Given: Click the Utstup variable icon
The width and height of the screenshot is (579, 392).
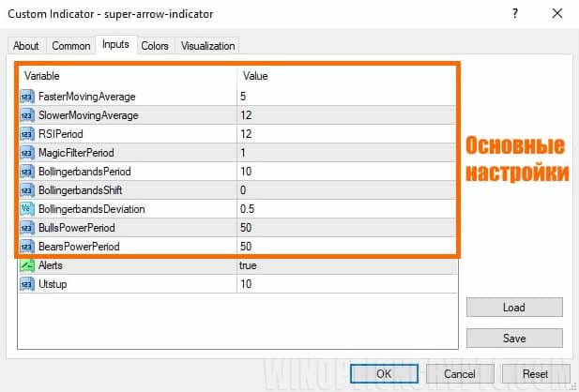Looking at the screenshot, I should coord(27,284).
